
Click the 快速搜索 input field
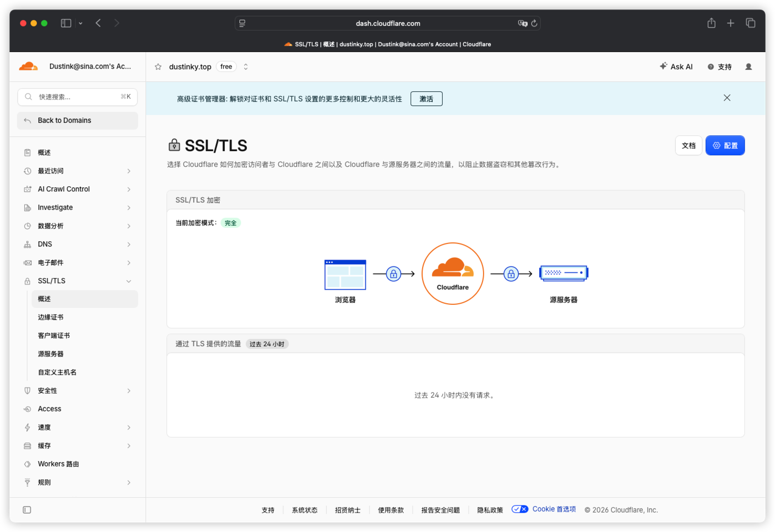click(78, 97)
